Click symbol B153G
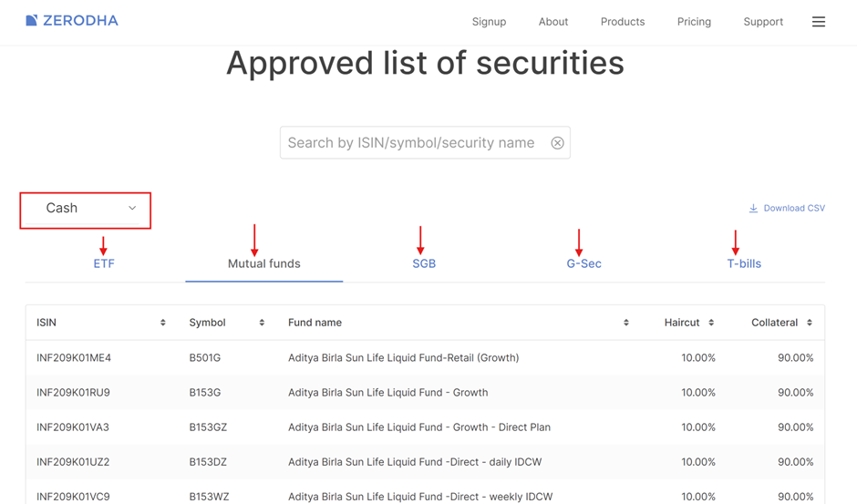 click(205, 393)
